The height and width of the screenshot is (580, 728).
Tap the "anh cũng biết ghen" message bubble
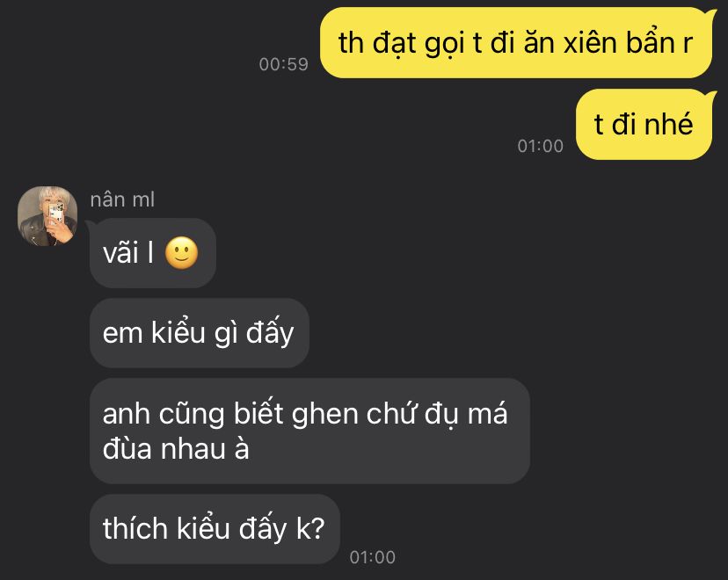(309, 431)
